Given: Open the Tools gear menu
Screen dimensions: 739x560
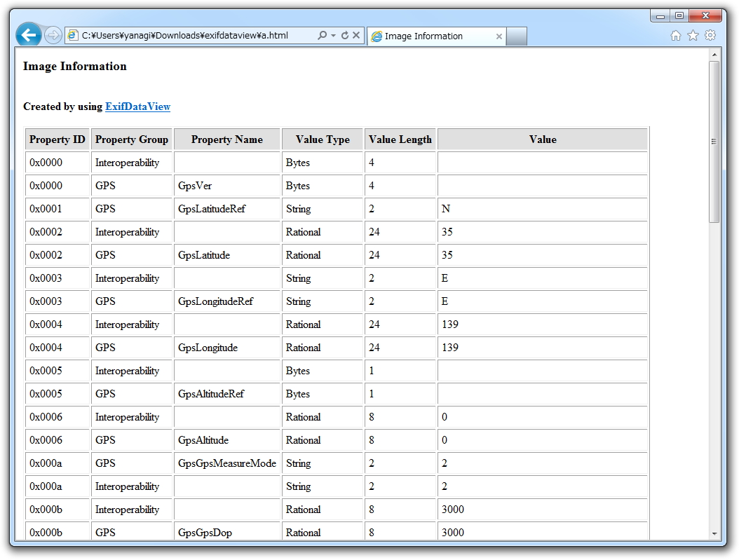Looking at the screenshot, I should [x=710, y=34].
